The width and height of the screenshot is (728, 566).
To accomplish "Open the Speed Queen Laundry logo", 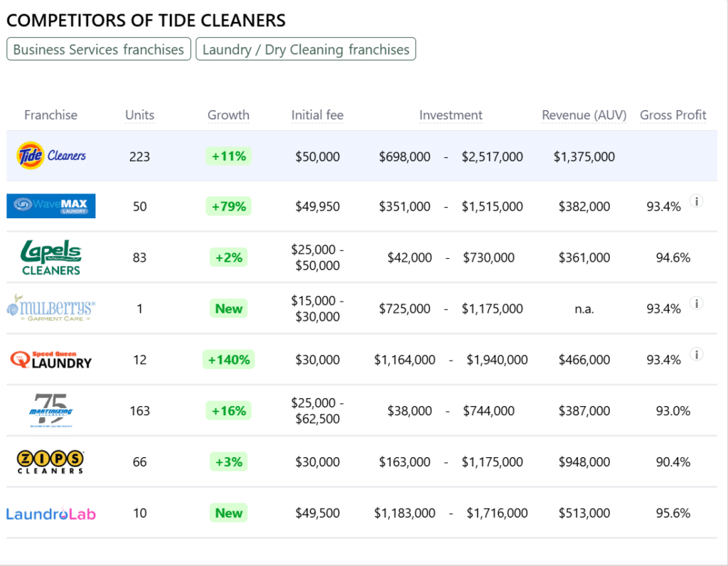I will pos(51,359).
